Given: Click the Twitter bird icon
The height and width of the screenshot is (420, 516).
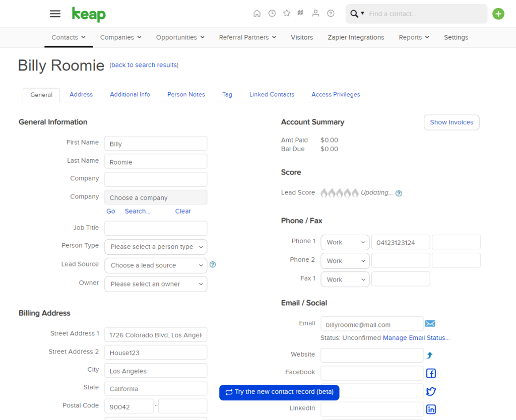Looking at the screenshot, I should click(431, 391).
